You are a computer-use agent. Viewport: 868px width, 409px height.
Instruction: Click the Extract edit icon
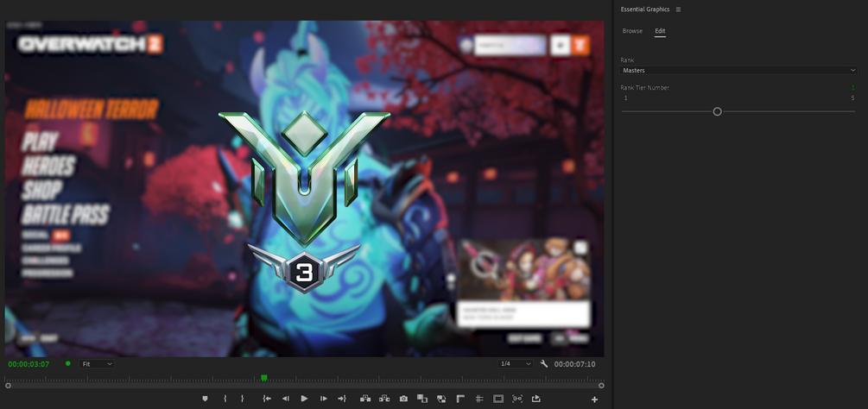384,399
